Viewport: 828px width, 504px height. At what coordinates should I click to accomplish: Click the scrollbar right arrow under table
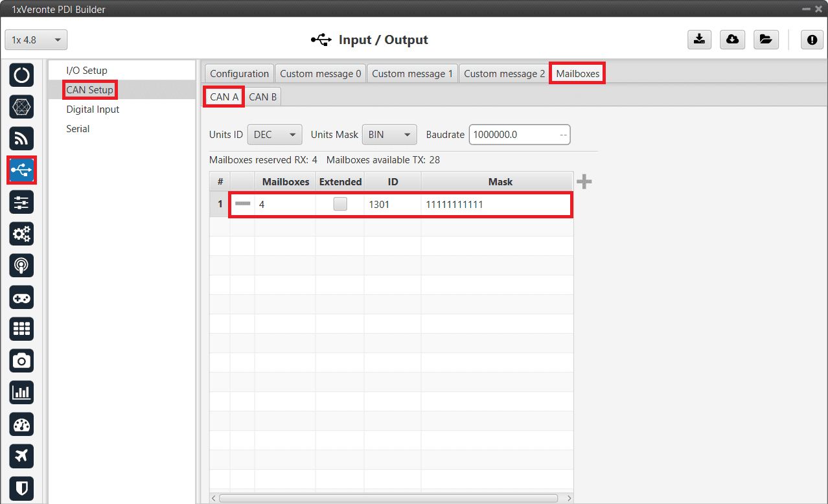(x=569, y=498)
